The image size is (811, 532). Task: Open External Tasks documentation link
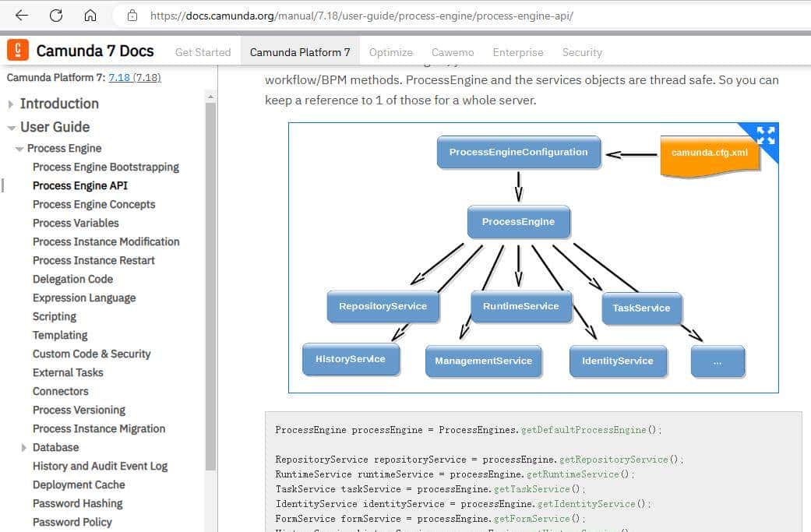coord(68,372)
